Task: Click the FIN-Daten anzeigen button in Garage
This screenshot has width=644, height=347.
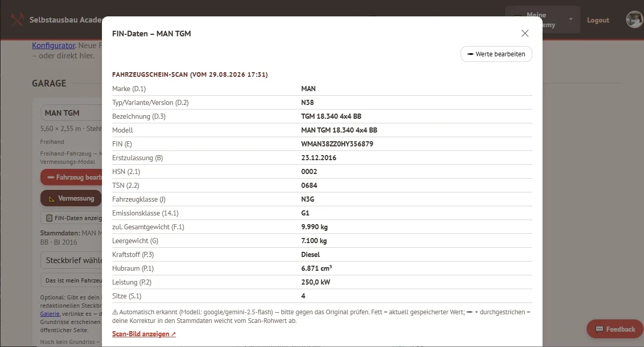Action: click(x=72, y=218)
